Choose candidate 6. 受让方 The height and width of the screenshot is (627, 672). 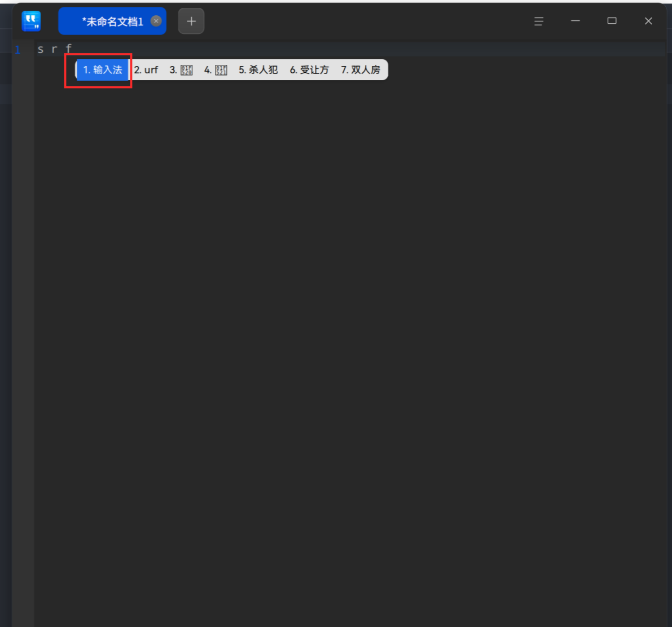tap(309, 70)
